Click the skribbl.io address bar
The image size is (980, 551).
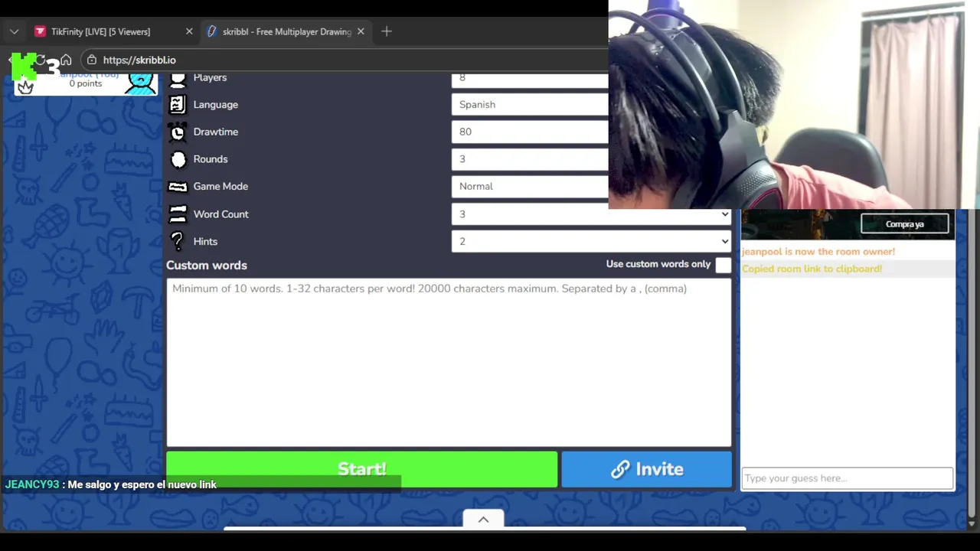point(345,60)
